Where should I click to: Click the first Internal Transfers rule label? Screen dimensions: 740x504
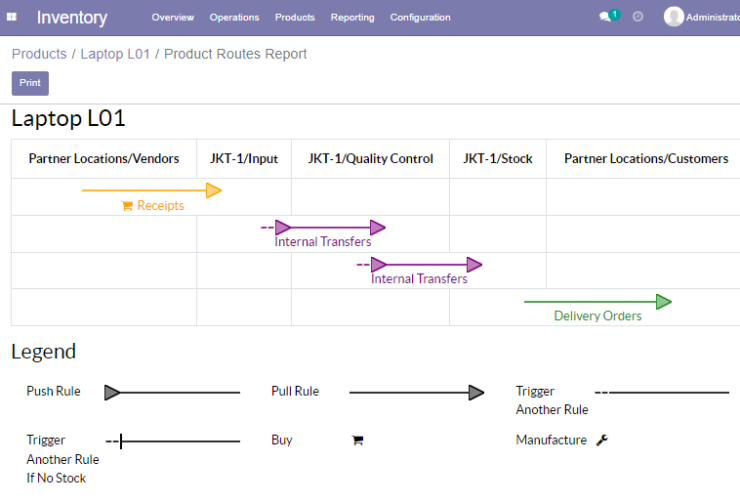[x=323, y=242]
